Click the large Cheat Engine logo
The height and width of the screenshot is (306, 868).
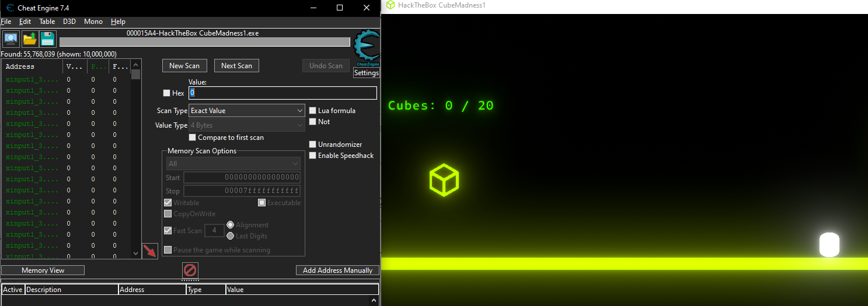click(367, 49)
